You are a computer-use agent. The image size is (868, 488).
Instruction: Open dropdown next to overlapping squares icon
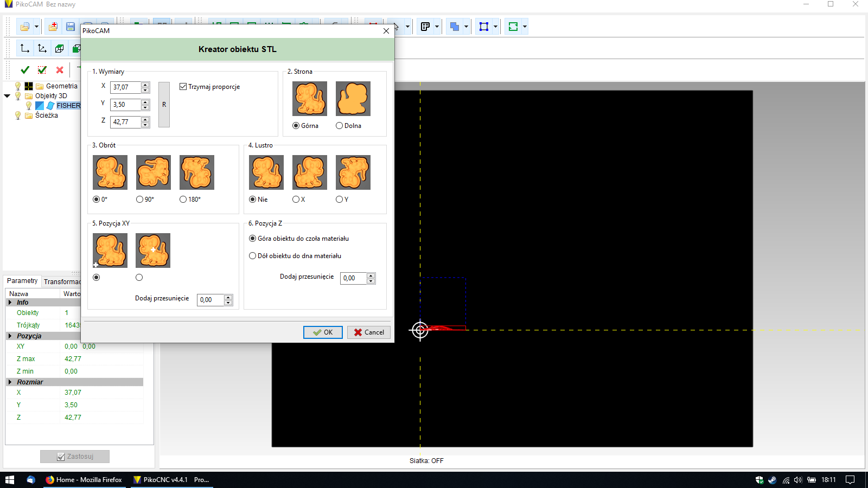[x=466, y=27]
